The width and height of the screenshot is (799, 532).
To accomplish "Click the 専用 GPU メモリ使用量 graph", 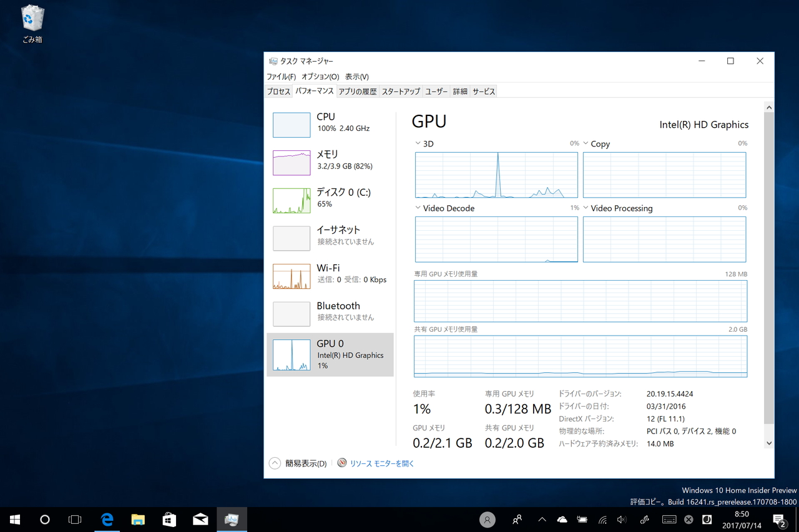I will pyautogui.click(x=581, y=301).
